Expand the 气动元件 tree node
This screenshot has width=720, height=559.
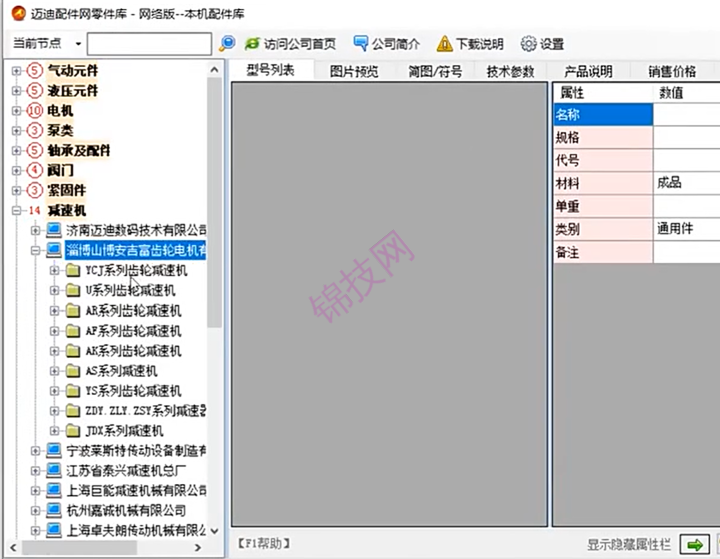click(17, 71)
